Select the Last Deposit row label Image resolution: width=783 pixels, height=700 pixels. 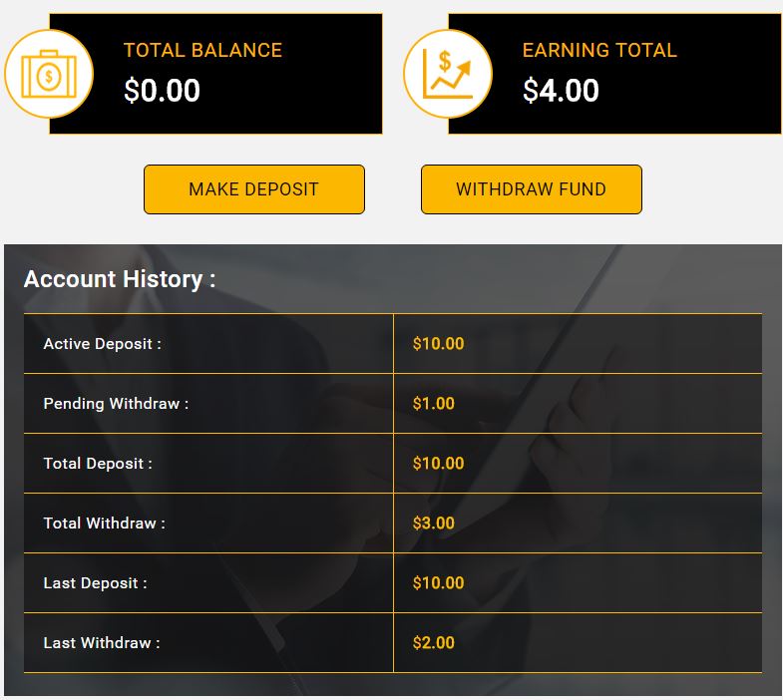click(x=96, y=583)
